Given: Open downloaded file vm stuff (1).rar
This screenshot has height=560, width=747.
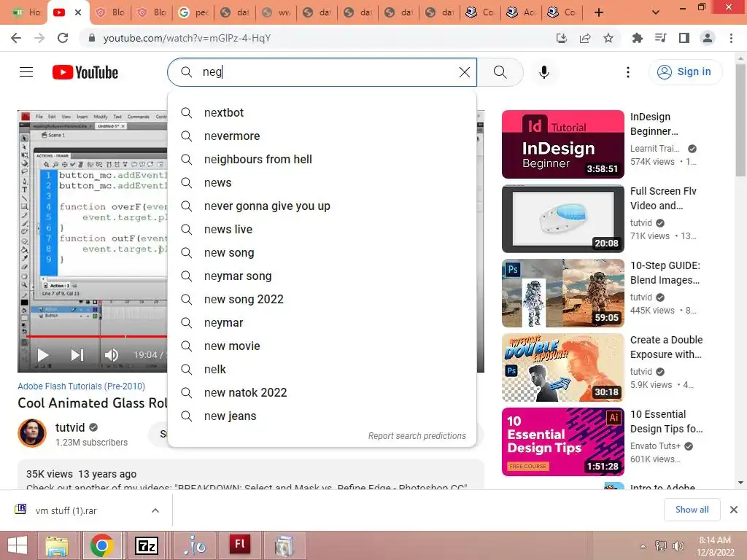Looking at the screenshot, I should pos(66,510).
